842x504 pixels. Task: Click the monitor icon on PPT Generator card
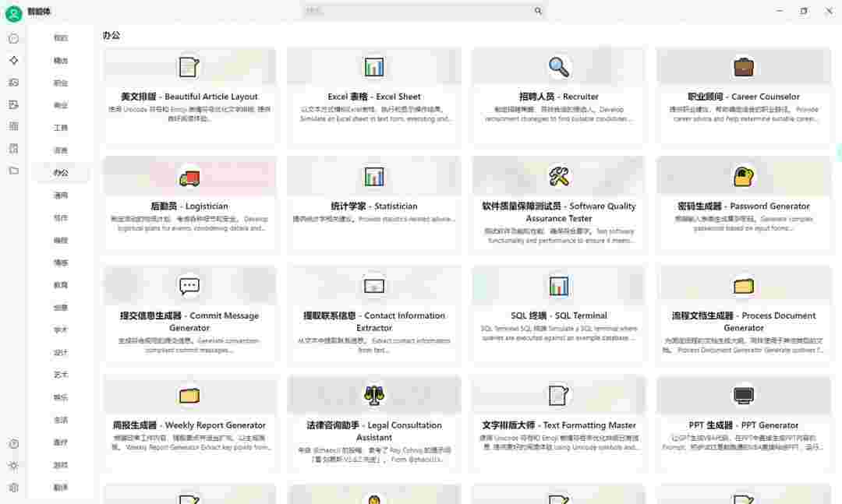pyautogui.click(x=744, y=396)
